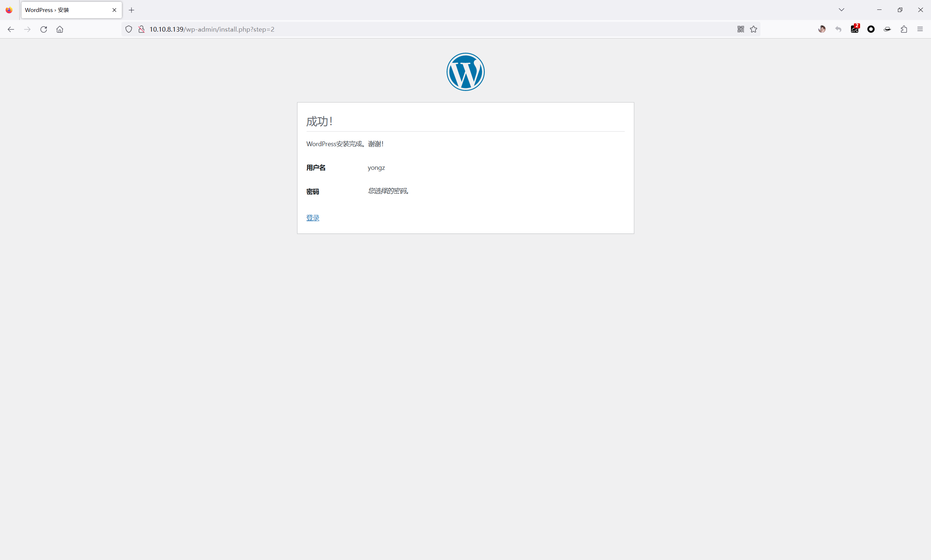
Task: Bookmark this page with the star
Action: point(754,29)
